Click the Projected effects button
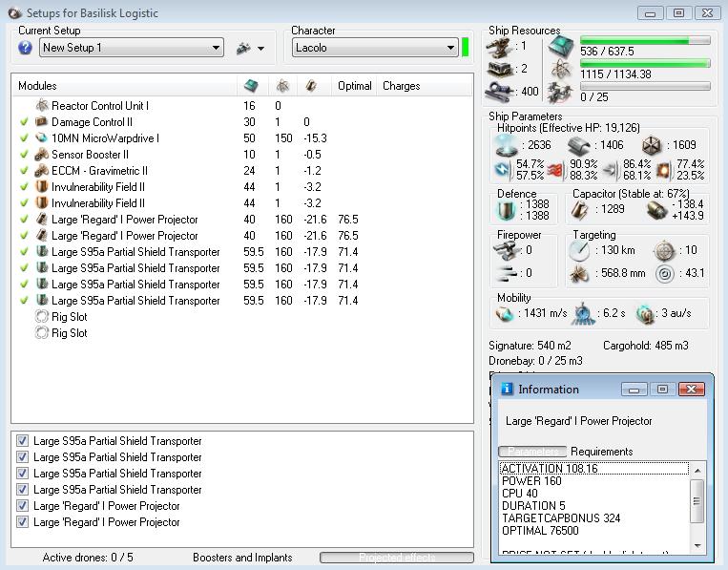The height and width of the screenshot is (570, 728). point(396,558)
